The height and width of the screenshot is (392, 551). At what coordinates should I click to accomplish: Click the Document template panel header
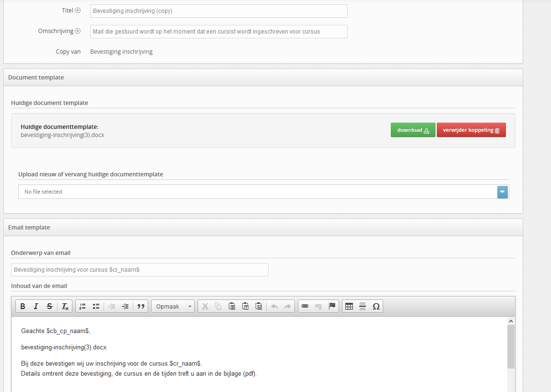(x=263, y=78)
